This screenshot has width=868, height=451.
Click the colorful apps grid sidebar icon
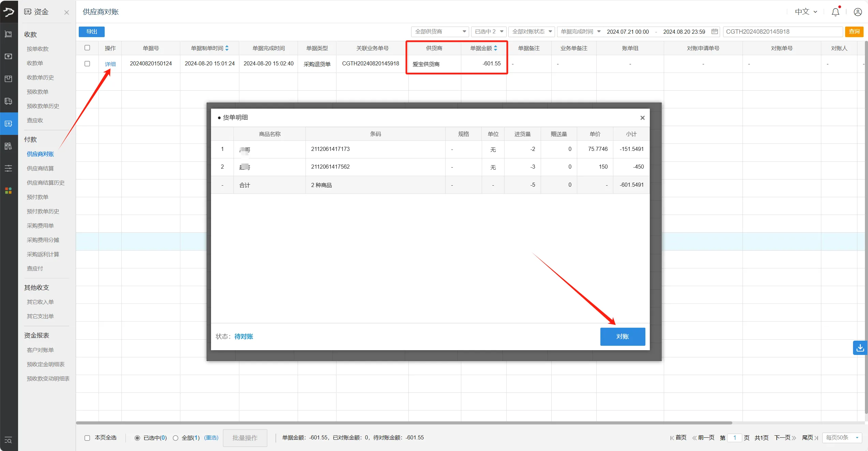[x=9, y=190]
